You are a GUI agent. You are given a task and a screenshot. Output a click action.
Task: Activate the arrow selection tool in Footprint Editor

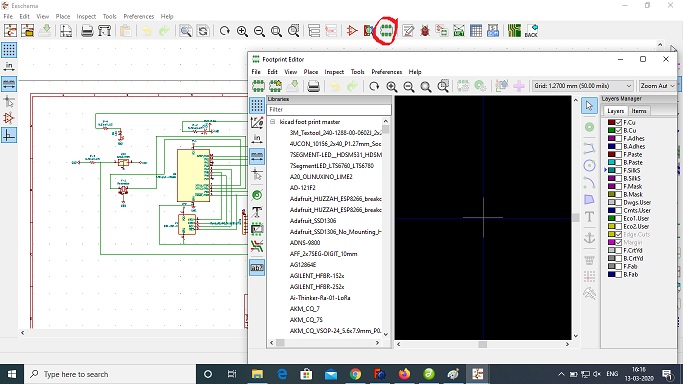(x=589, y=106)
